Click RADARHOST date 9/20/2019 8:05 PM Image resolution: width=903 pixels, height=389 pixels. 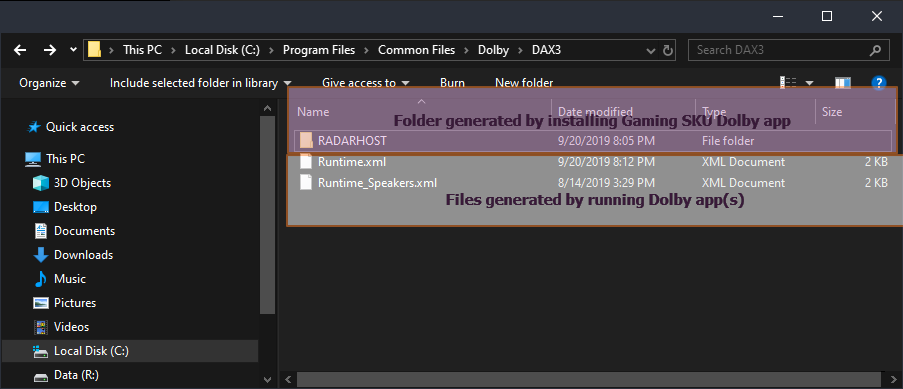606,141
